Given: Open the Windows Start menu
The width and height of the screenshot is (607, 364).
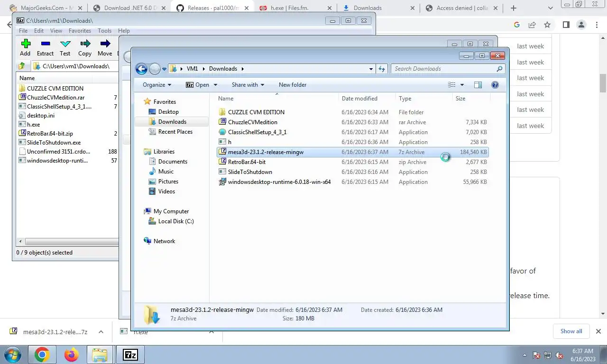Looking at the screenshot, I should click(x=12, y=355).
